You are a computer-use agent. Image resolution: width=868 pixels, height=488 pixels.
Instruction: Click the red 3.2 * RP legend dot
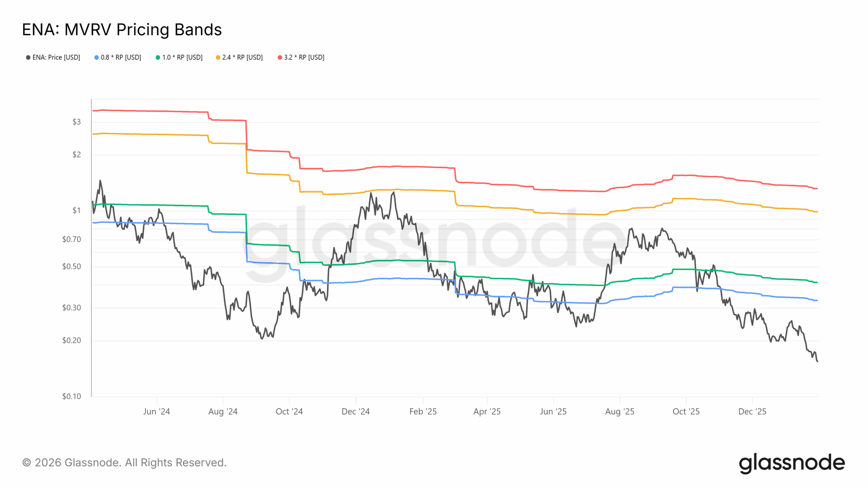point(280,58)
